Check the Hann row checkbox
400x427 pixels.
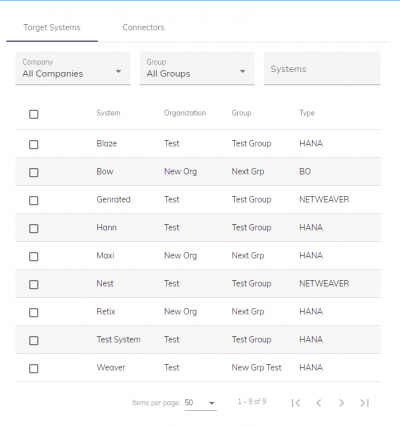point(34,228)
